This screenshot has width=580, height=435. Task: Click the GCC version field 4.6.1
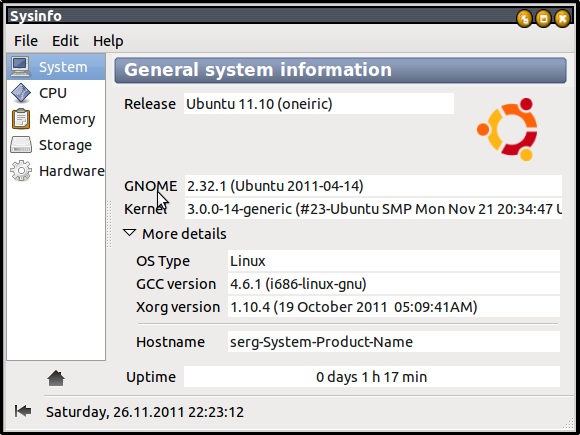coord(394,284)
